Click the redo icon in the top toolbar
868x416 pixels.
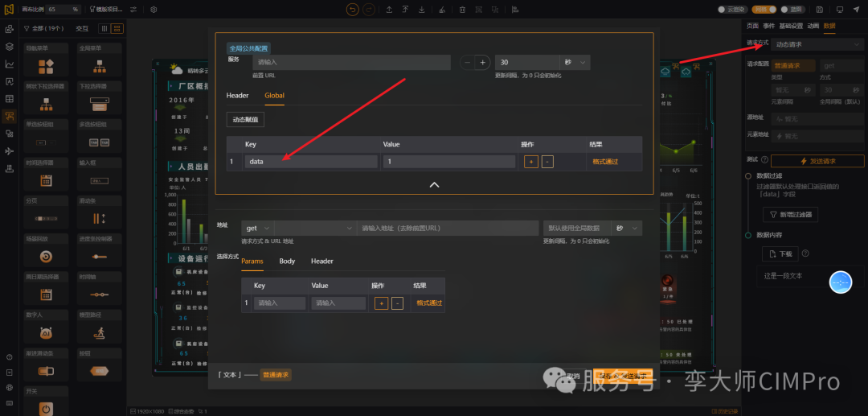coord(369,10)
